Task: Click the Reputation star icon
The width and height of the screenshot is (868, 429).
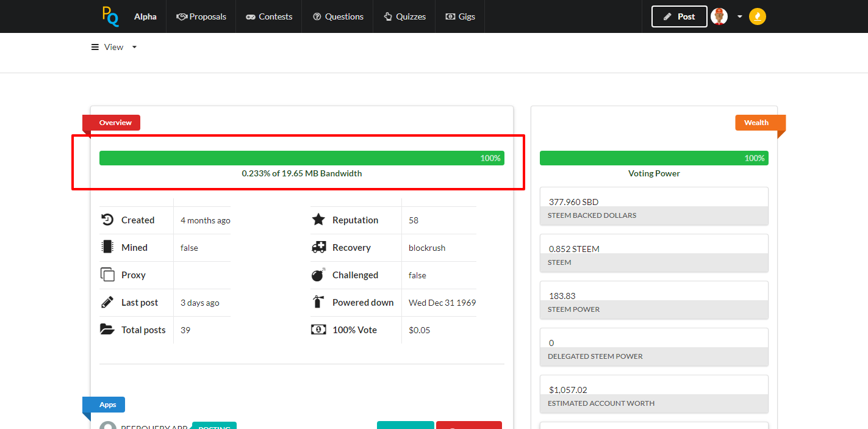Action: click(x=318, y=220)
